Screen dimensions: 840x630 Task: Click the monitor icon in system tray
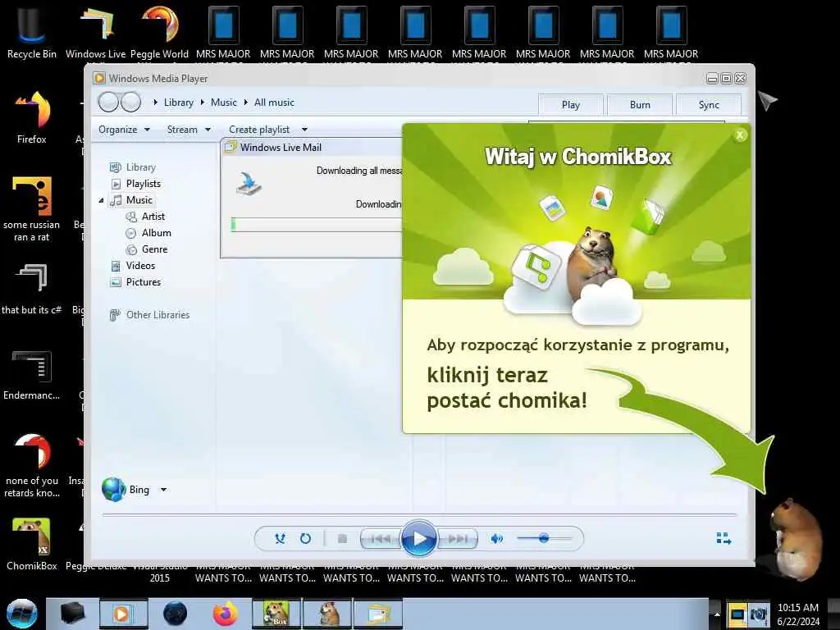click(x=737, y=614)
